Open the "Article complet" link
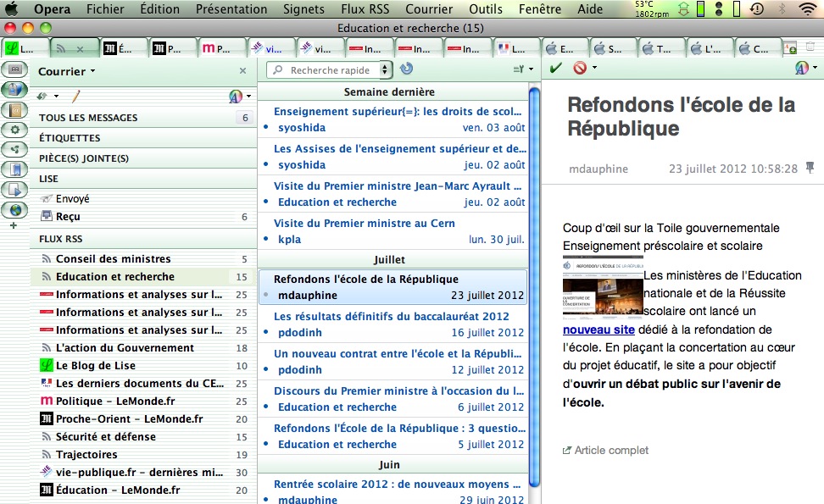The image size is (824, 504). click(610, 451)
